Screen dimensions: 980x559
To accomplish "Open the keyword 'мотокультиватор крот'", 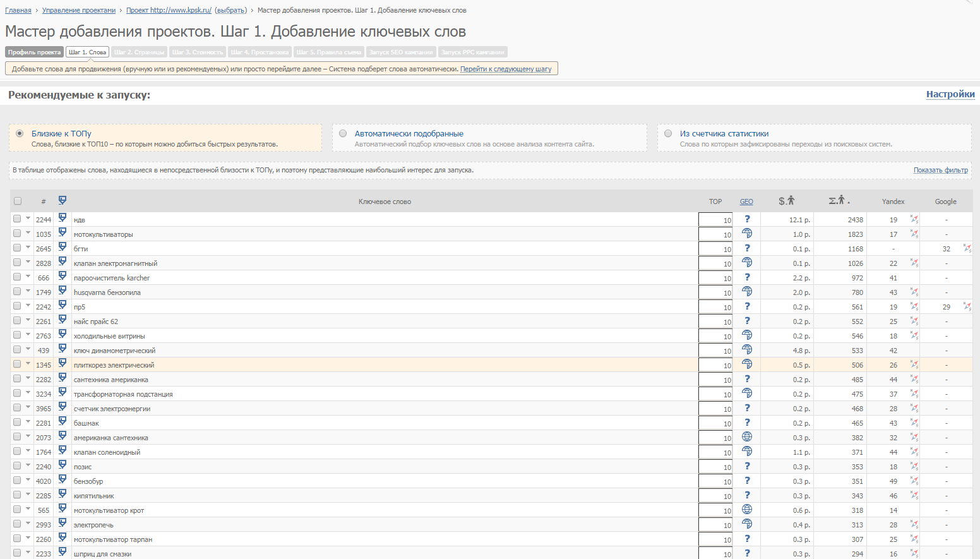I will (x=109, y=510).
